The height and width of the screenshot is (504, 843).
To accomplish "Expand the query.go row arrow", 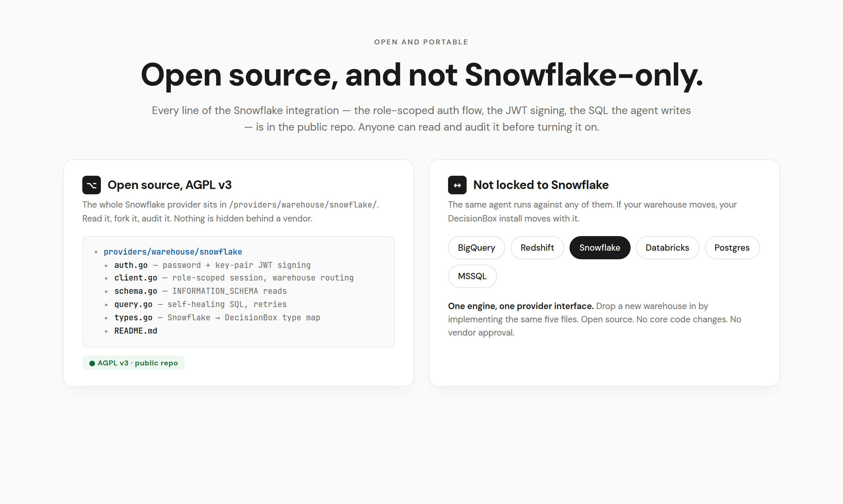I will point(107,305).
